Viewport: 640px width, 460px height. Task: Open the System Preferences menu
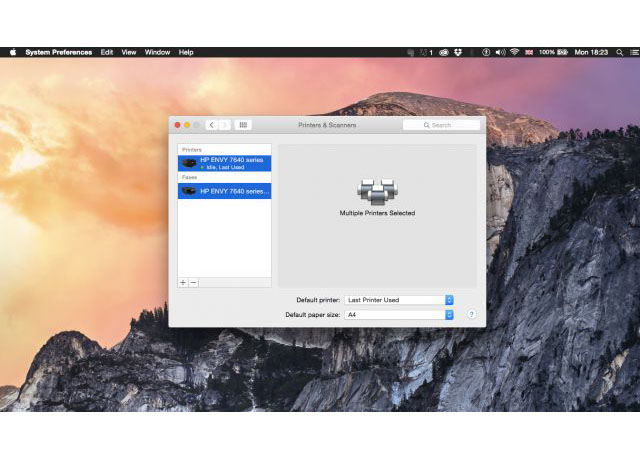[x=58, y=52]
